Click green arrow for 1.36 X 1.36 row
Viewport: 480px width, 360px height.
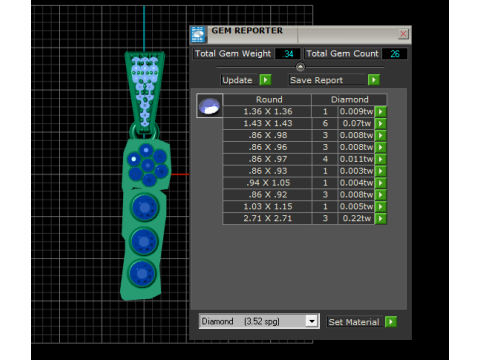coord(380,111)
